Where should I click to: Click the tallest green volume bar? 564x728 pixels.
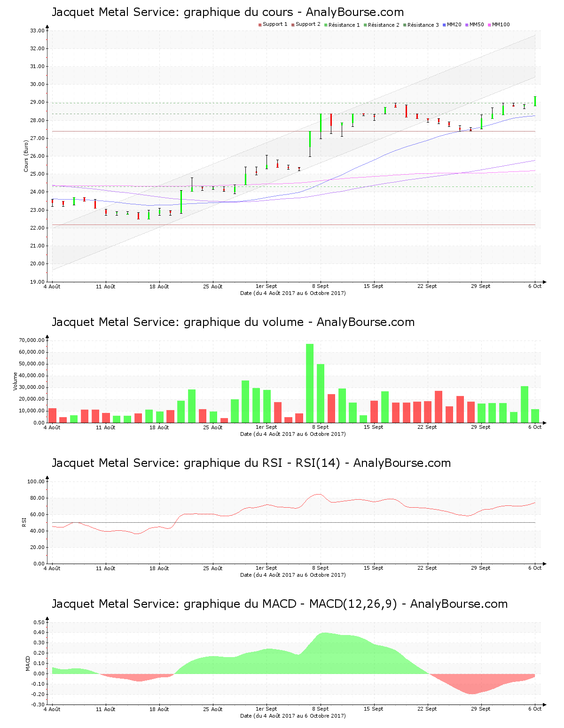(310, 383)
